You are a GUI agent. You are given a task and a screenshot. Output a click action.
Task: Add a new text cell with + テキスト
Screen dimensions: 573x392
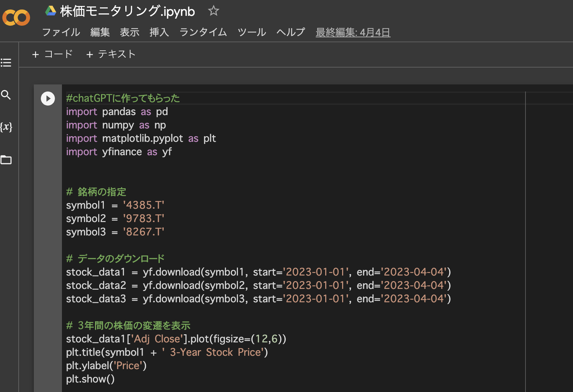point(111,54)
